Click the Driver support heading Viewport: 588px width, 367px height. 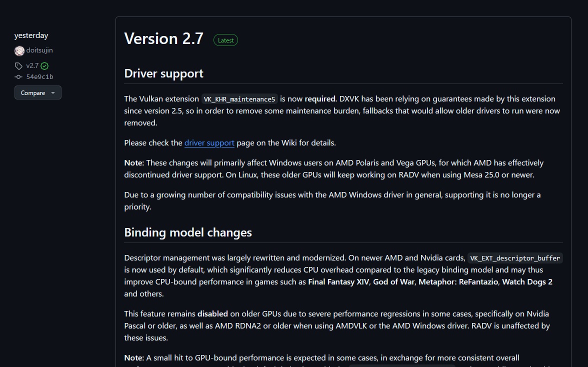164,73
